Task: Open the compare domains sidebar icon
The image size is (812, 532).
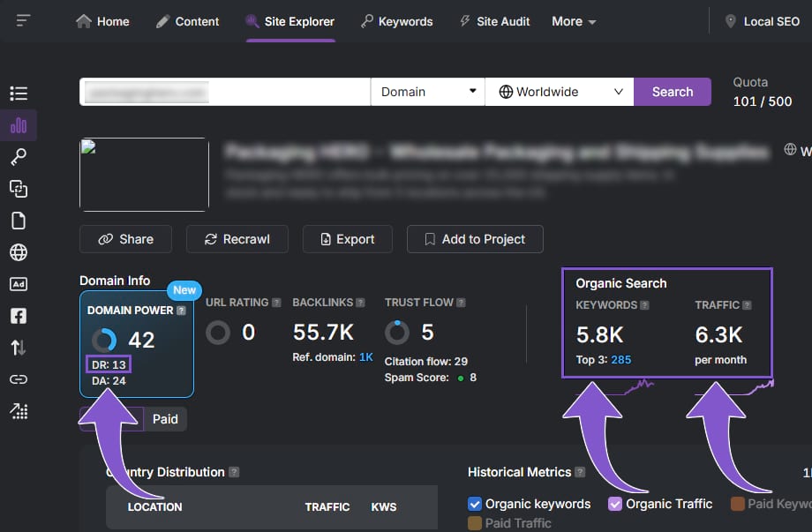Action: [19, 189]
